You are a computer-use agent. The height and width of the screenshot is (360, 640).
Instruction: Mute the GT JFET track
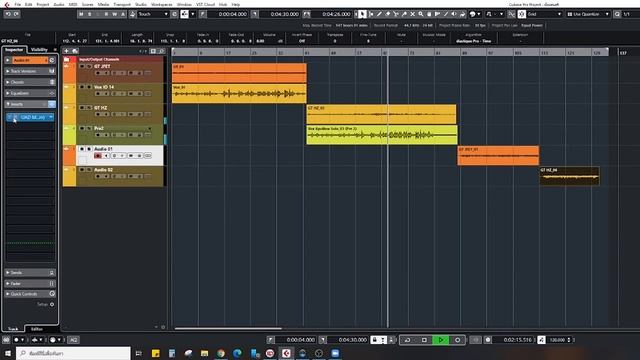tap(82, 66)
